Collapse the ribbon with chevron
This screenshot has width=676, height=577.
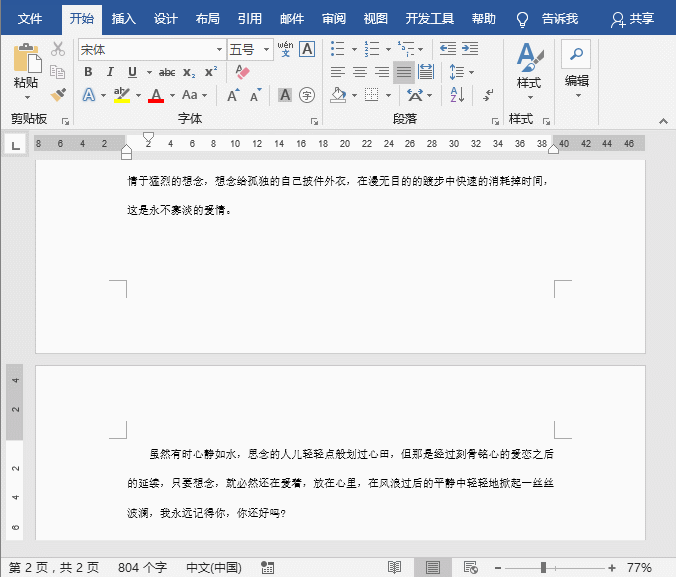(663, 122)
